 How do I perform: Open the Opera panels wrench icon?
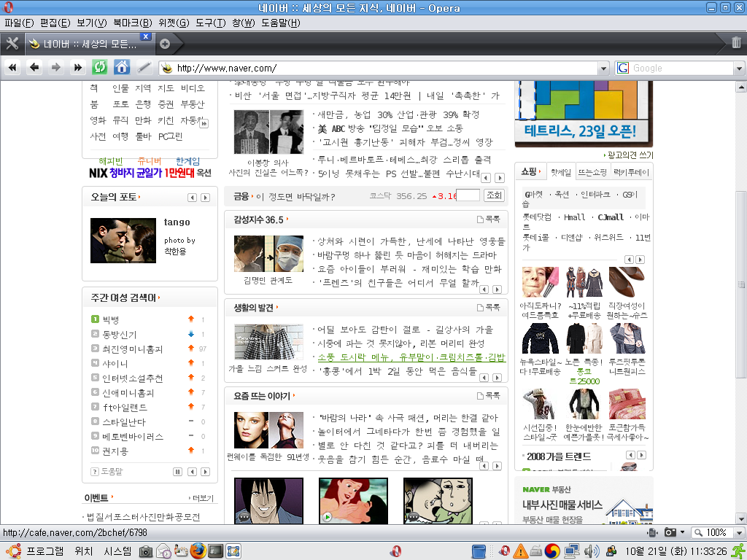(x=12, y=42)
